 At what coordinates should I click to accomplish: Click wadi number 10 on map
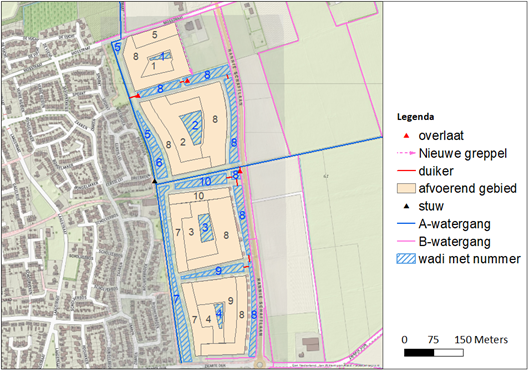205,182
